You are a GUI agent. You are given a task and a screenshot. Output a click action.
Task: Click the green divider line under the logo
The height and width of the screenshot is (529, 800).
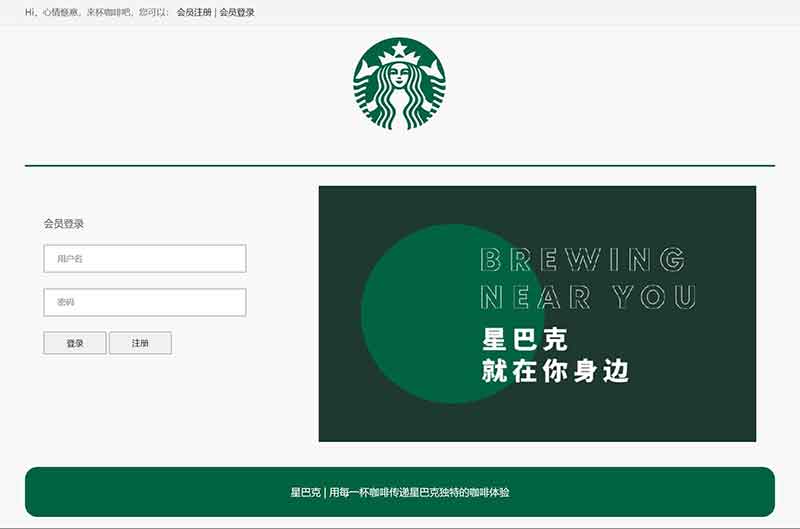click(x=400, y=165)
